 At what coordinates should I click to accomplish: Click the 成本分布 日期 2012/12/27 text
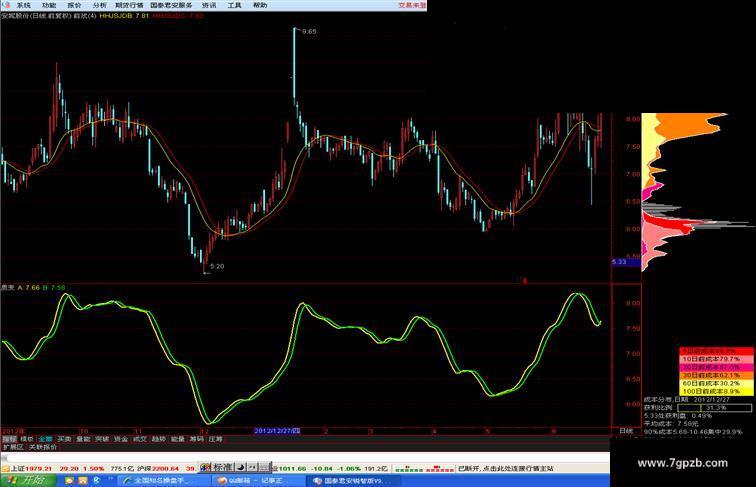687,400
